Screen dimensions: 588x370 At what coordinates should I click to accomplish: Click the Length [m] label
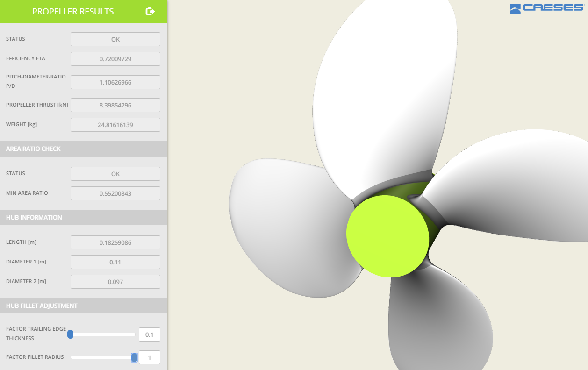pos(22,242)
